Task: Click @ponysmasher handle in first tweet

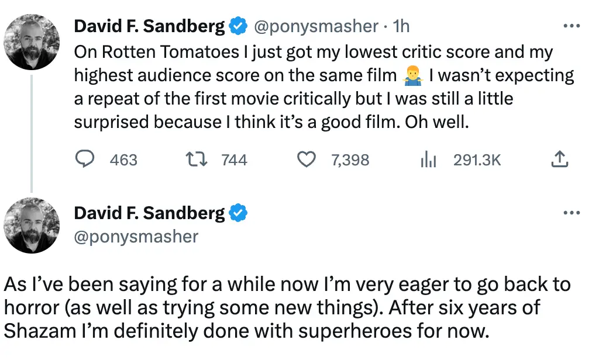Action: point(316,26)
